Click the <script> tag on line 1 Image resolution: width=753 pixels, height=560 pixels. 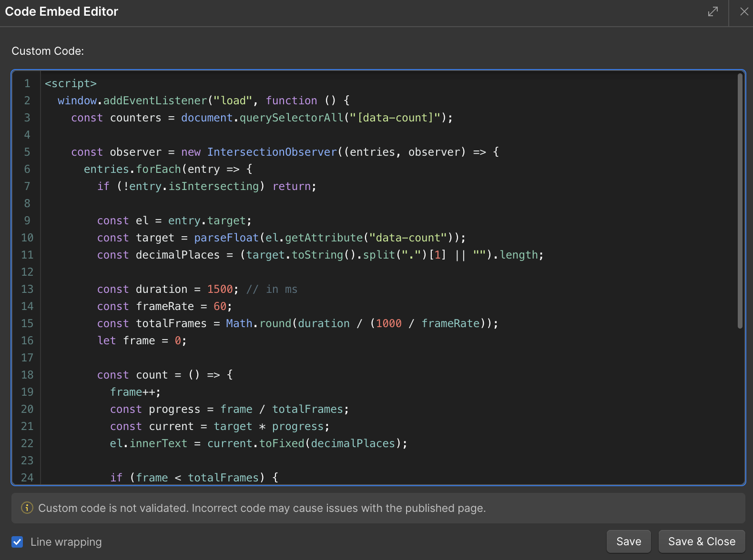71,83
